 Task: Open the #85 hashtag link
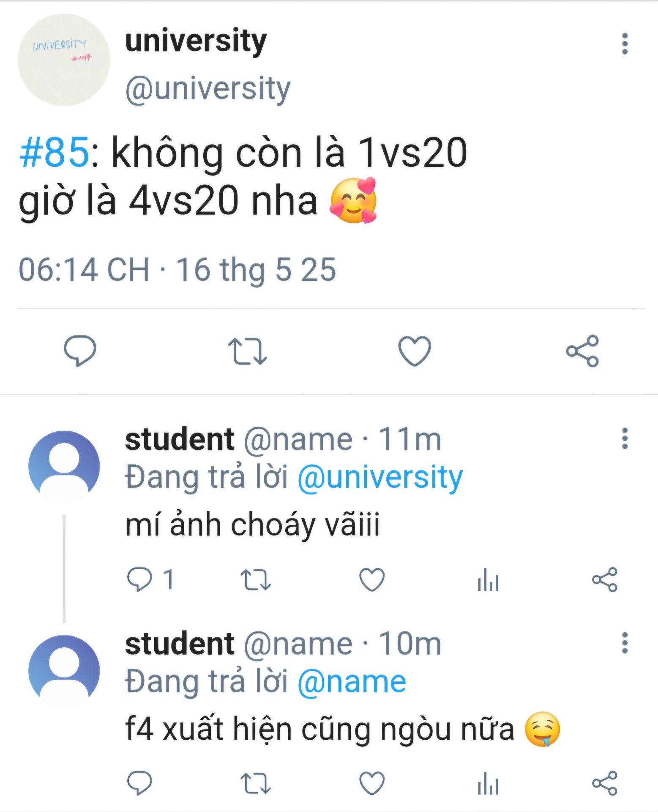(x=55, y=152)
